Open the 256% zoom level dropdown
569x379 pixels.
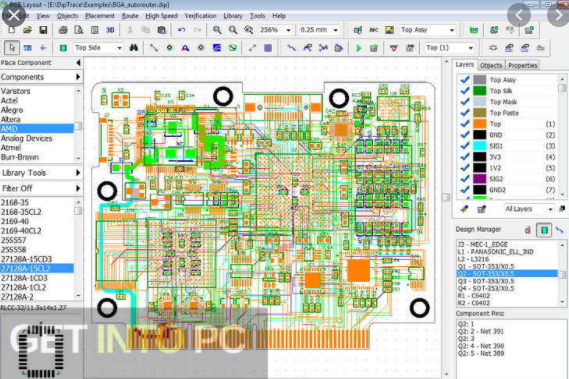point(288,30)
